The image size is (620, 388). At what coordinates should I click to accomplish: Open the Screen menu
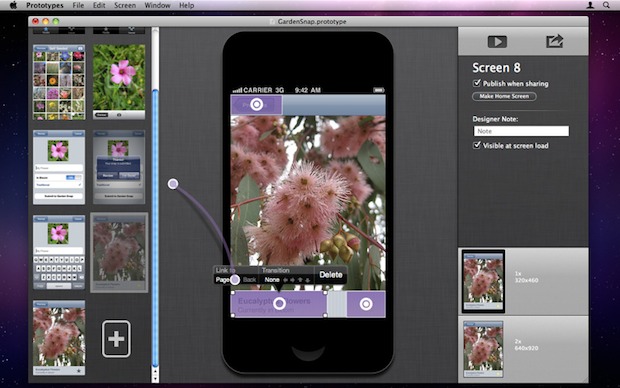click(x=125, y=5)
